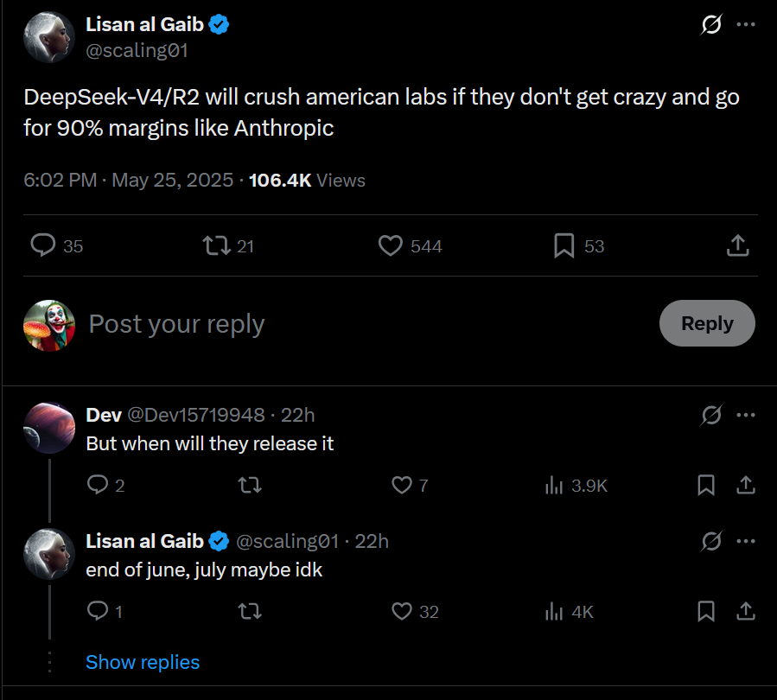The width and height of the screenshot is (777, 700).
Task: Bookmark Dev's reply
Action: tap(706, 486)
